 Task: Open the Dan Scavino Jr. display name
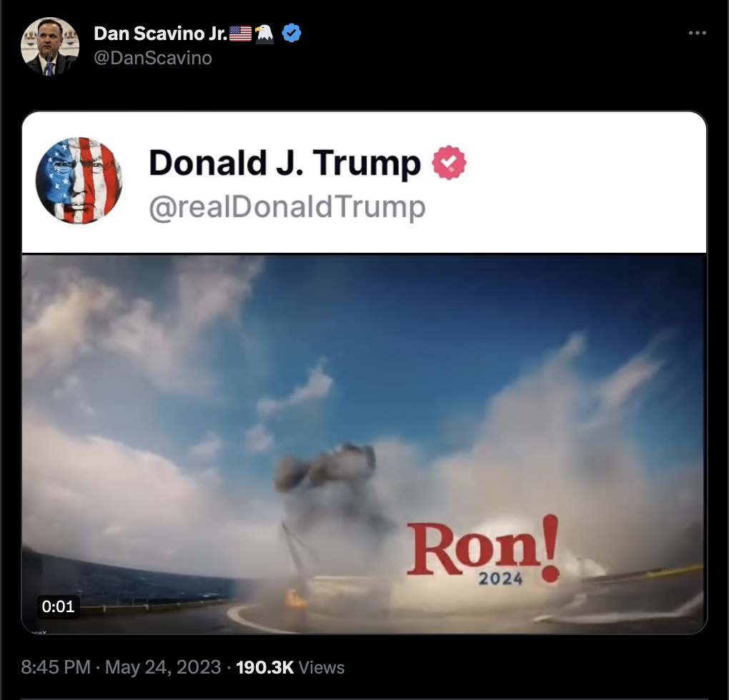(160, 34)
